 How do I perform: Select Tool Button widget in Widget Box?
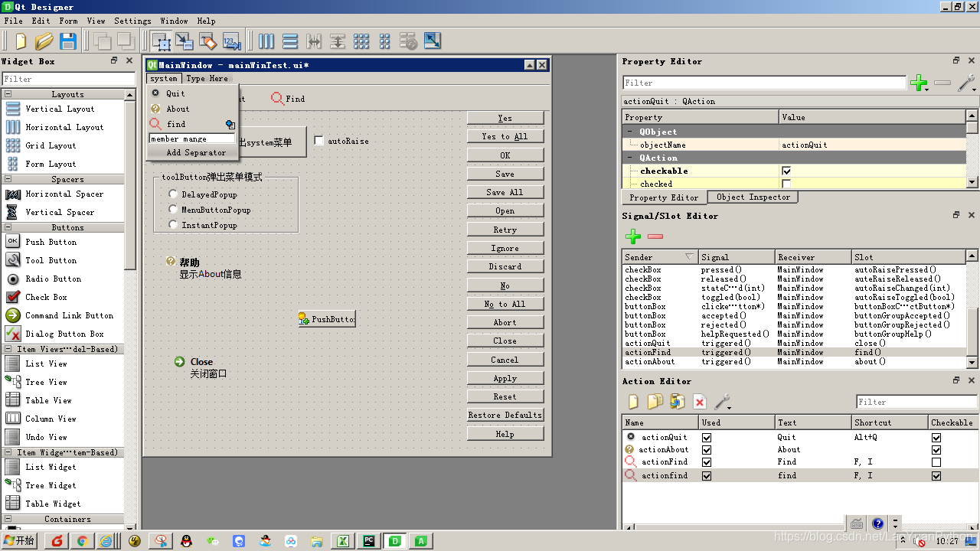[51, 260]
